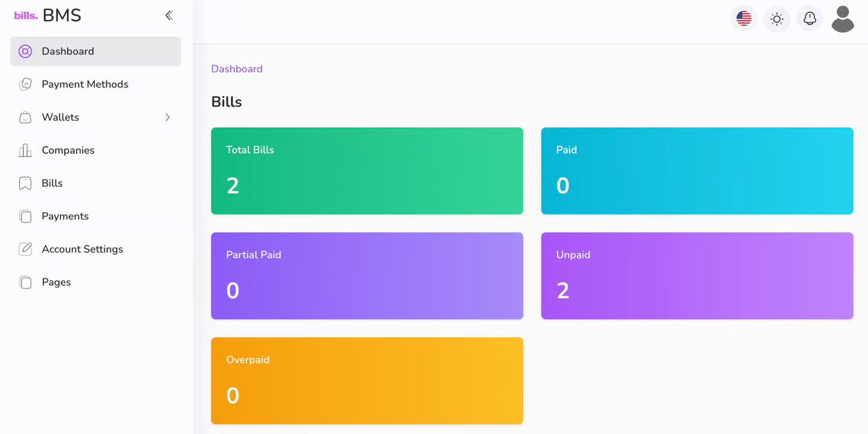Viewport: 868px width, 434px height.
Task: Click the Wallets bag icon
Action: pos(25,118)
